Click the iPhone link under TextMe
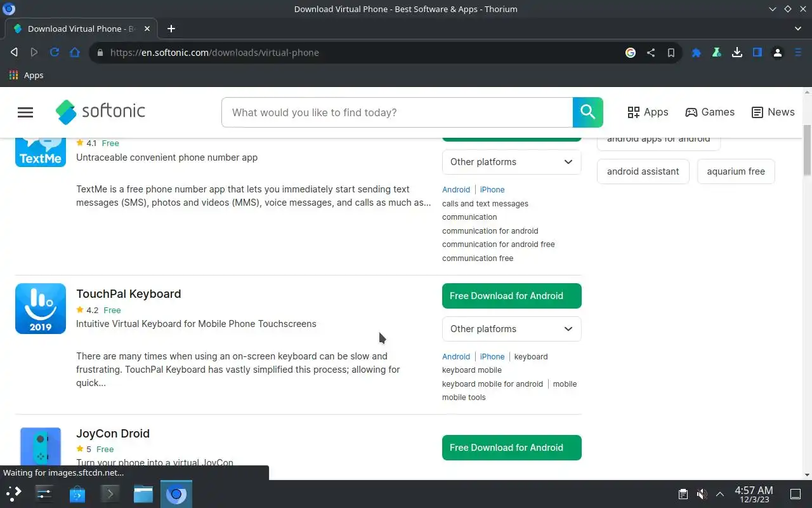Screen dimensions: 812x508 [492, 190]
